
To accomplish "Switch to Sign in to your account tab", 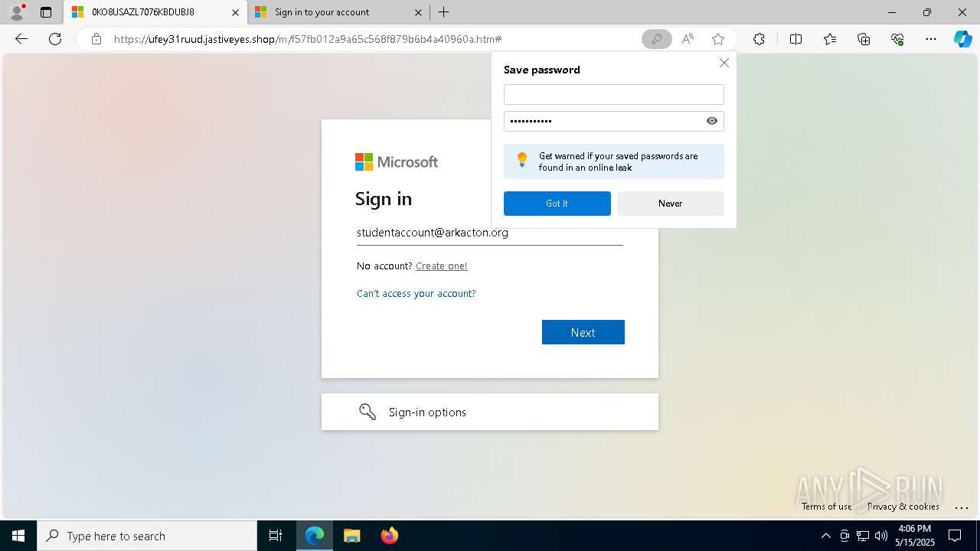I will pos(338,12).
